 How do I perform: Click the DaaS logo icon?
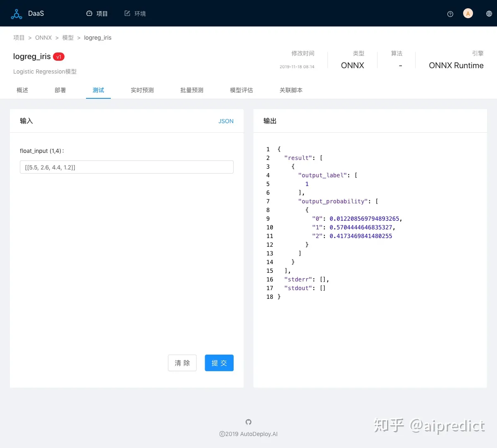click(x=17, y=14)
